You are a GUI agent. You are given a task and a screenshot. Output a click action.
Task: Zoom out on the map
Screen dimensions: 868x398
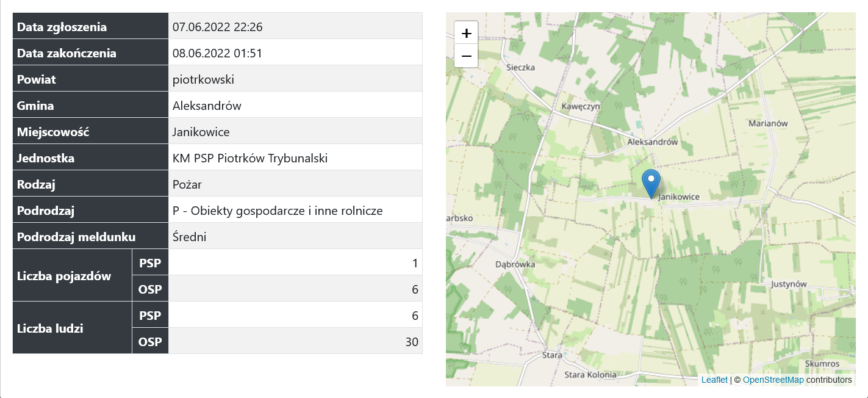click(466, 56)
